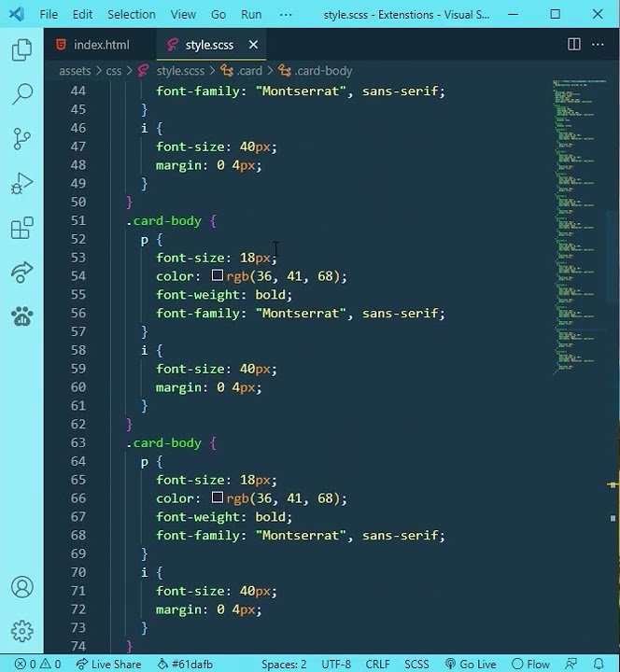620x672 pixels.
Task: Change end of line sequence CRLF
Action: (377, 664)
